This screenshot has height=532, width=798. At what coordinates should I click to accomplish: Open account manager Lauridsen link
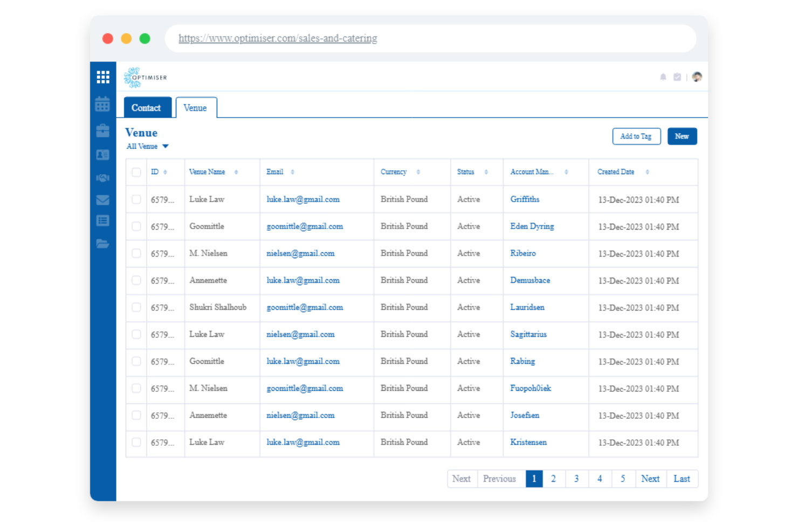527,307
